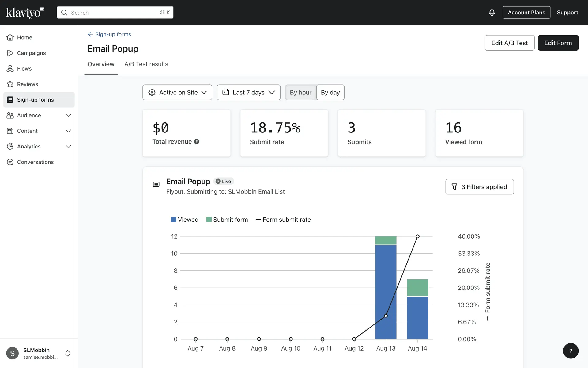The height and width of the screenshot is (368, 588).
Task: Switch to the A/B Test results tab
Action: (146, 64)
